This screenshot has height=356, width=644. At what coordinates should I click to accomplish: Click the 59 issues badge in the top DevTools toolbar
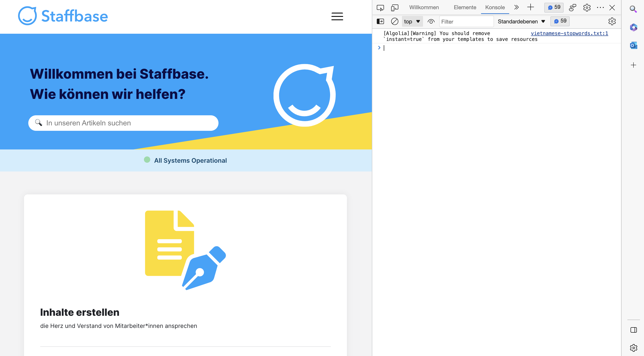click(x=554, y=7)
